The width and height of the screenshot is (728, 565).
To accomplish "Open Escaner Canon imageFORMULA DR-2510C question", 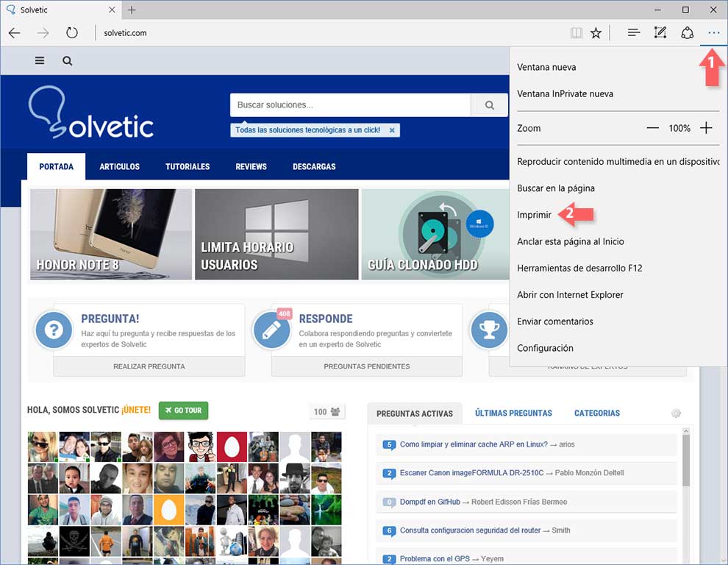I will pos(471,472).
